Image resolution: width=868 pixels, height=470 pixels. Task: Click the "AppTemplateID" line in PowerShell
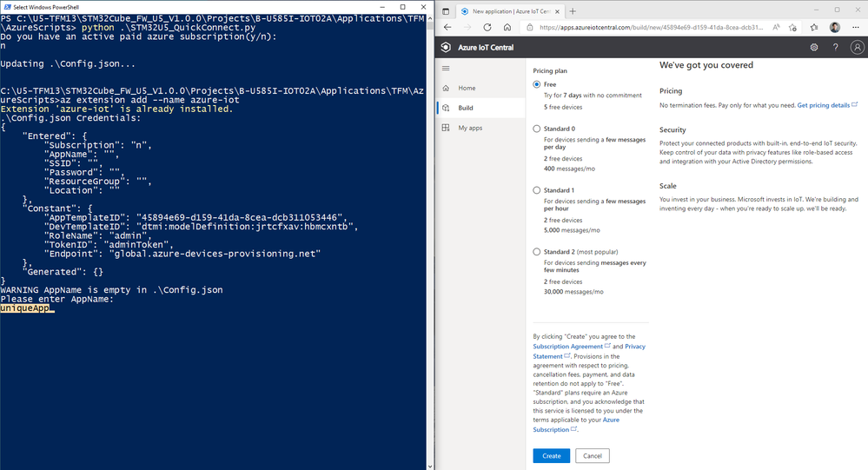pos(195,217)
